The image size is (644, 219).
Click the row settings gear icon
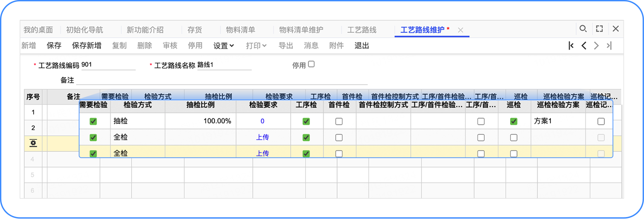click(x=33, y=143)
